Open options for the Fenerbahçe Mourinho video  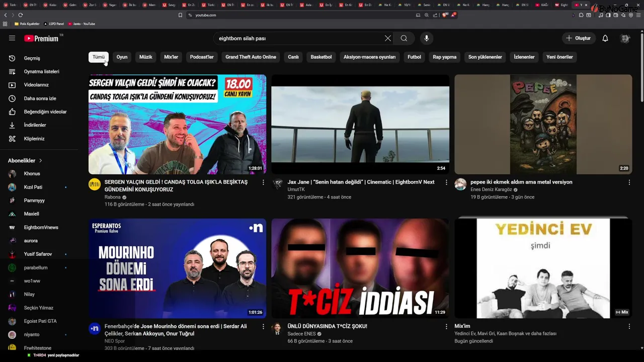tap(263, 326)
